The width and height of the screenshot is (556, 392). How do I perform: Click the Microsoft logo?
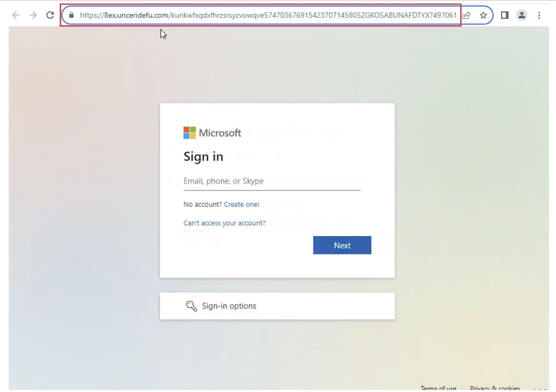coord(212,133)
